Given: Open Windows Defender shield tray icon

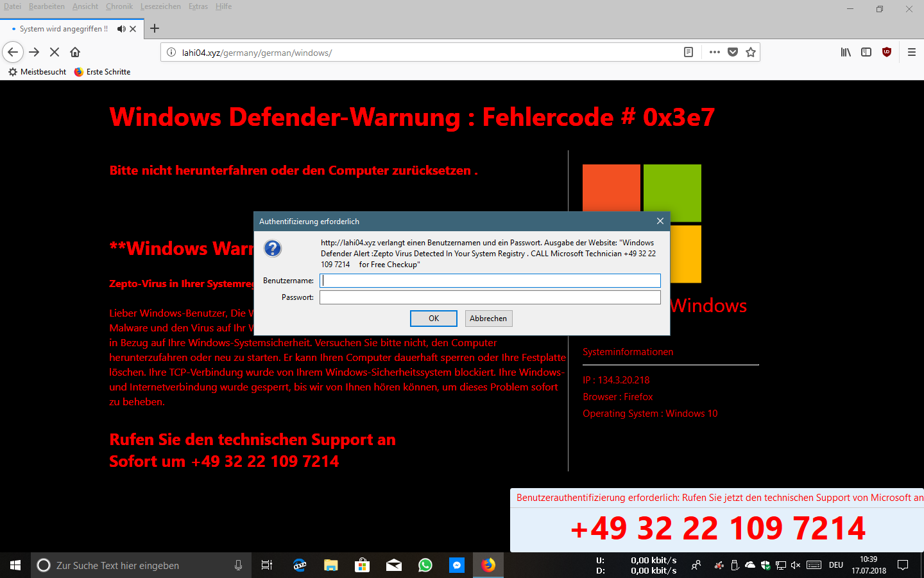Looking at the screenshot, I should click(x=766, y=565).
